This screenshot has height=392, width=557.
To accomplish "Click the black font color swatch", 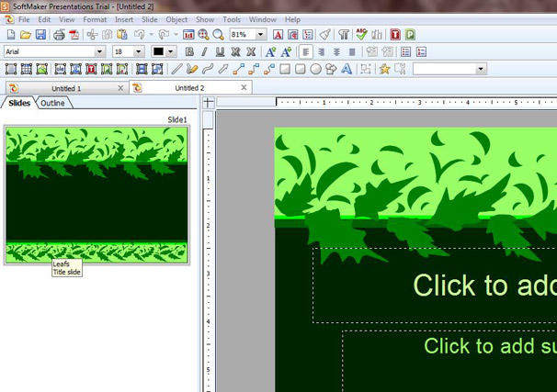I will [x=159, y=52].
